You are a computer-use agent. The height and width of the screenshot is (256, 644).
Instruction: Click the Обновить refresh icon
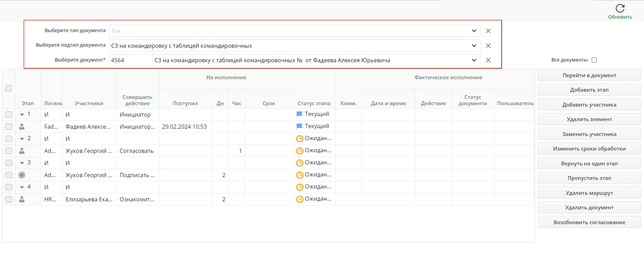[x=620, y=8]
